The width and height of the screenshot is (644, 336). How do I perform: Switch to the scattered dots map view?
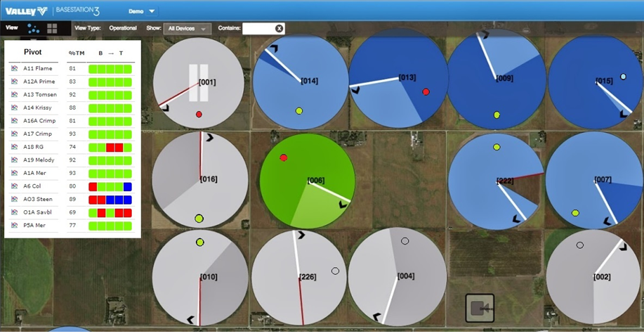click(33, 28)
